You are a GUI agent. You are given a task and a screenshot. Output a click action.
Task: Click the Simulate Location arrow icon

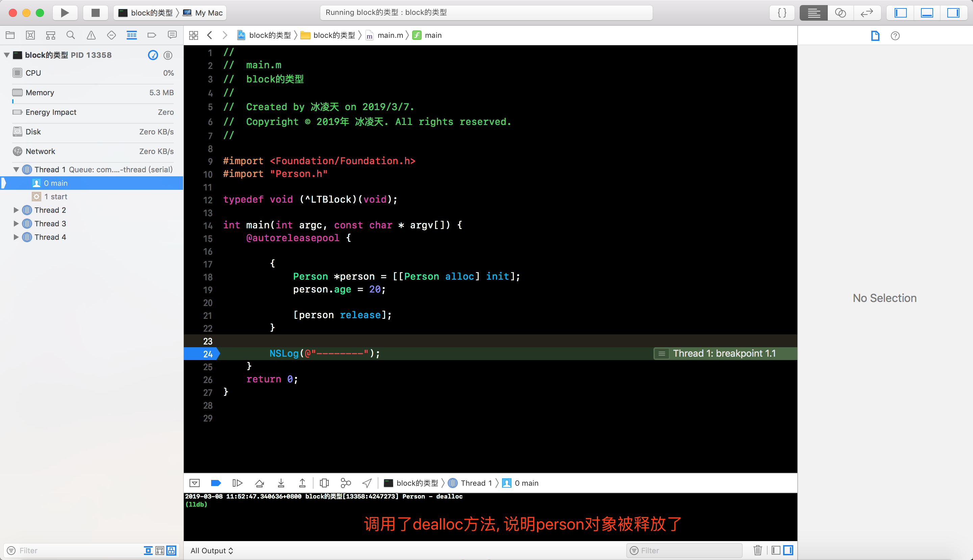point(367,483)
